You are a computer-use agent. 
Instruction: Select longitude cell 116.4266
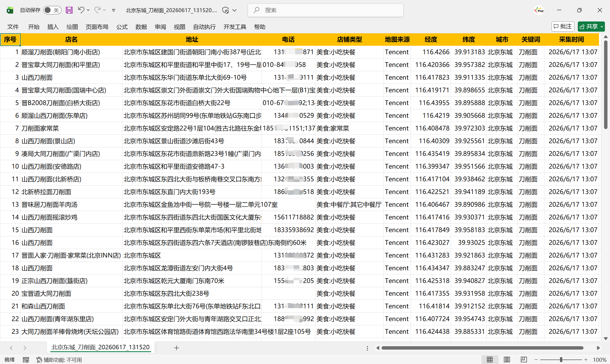click(x=431, y=52)
